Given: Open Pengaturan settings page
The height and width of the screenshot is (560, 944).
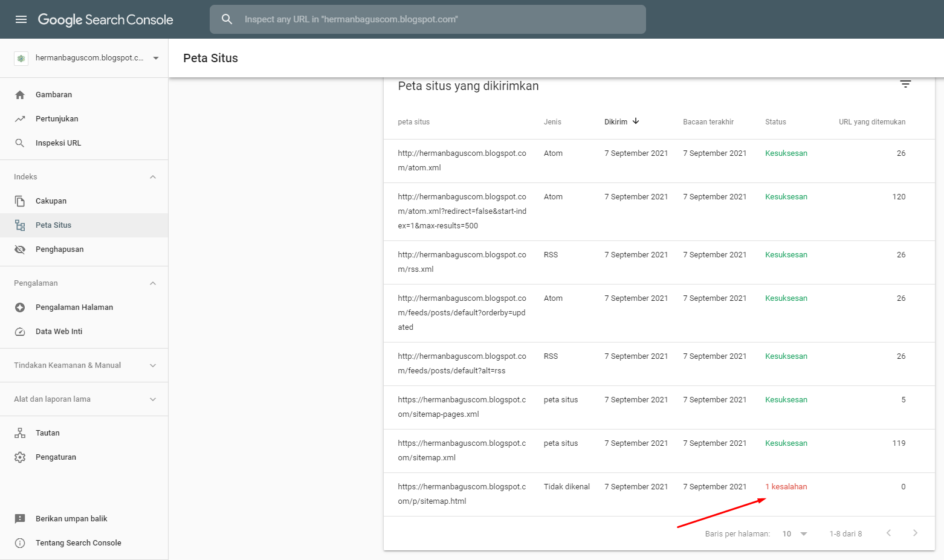Looking at the screenshot, I should (84, 457).
